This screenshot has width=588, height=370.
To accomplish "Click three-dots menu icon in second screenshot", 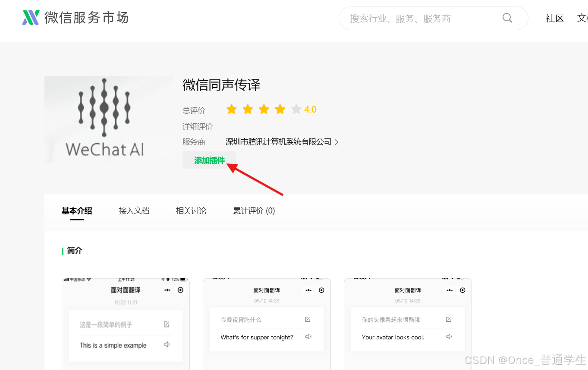I will pyautogui.click(x=308, y=290).
